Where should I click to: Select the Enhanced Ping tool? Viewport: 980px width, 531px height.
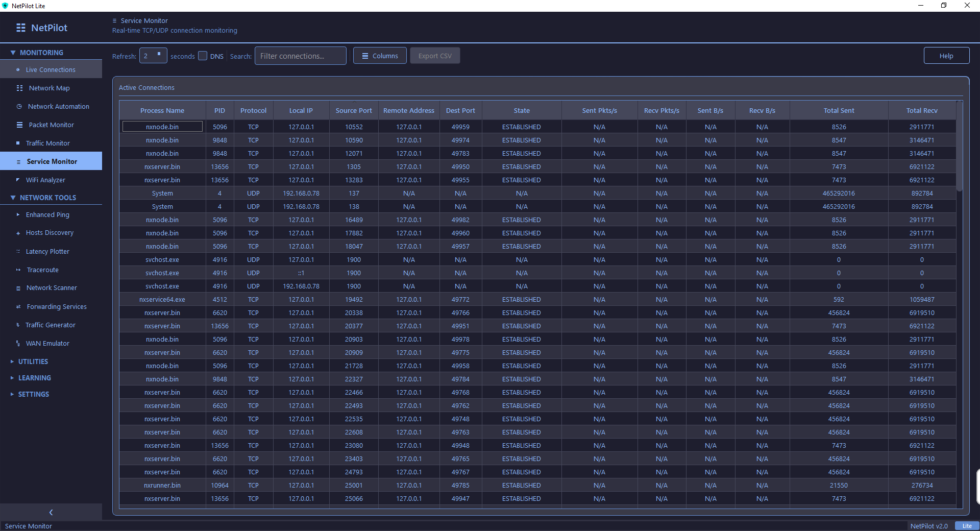[47, 214]
